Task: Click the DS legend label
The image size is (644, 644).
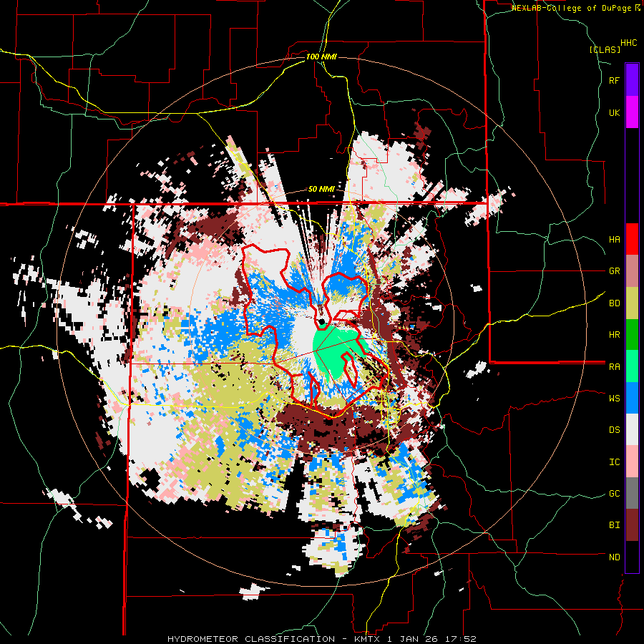Action: [x=614, y=430]
